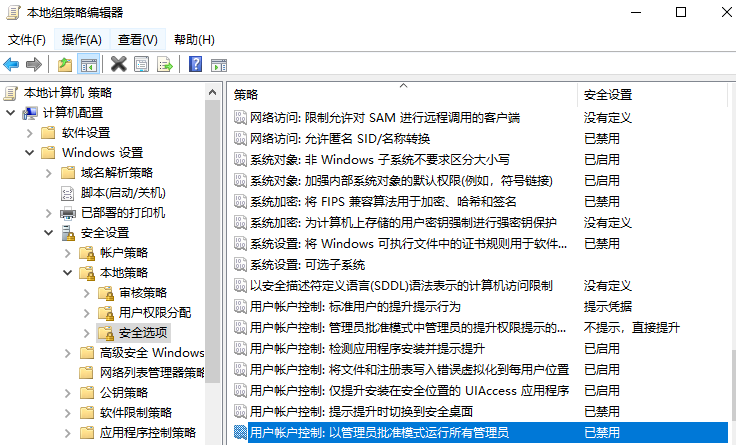Click the Delete (X) toolbar icon

click(x=118, y=65)
